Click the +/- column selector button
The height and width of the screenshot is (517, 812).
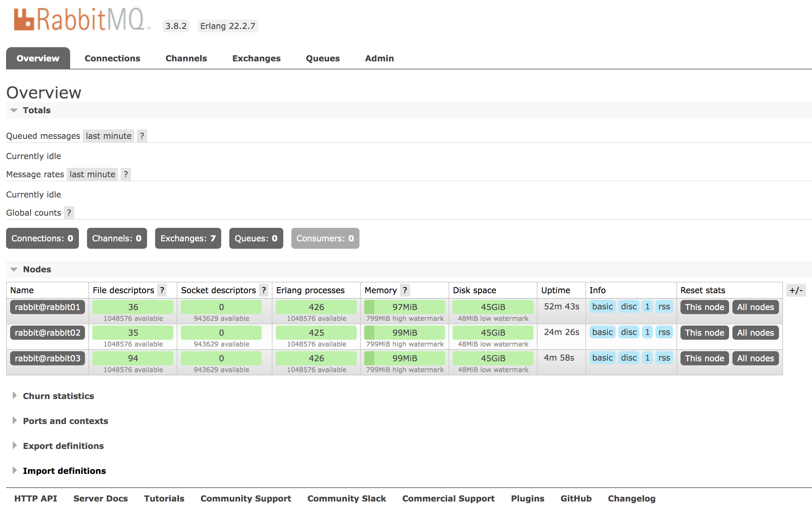pyautogui.click(x=796, y=290)
